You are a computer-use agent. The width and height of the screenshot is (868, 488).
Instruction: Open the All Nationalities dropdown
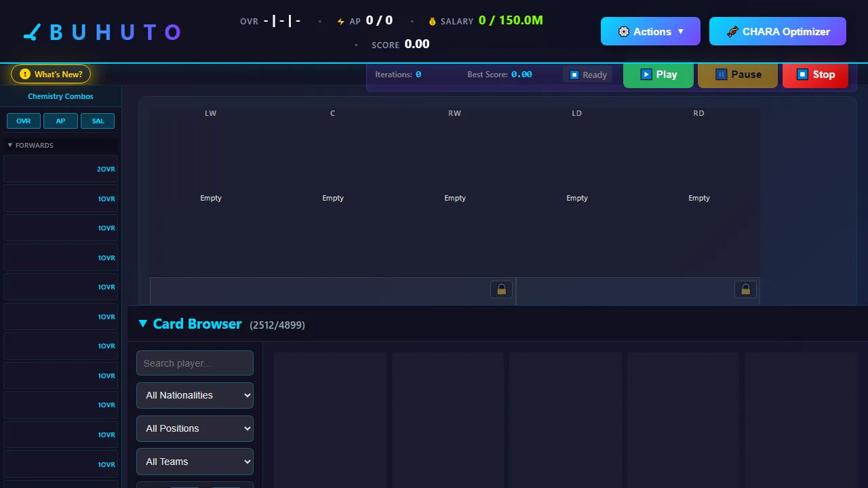coord(195,395)
